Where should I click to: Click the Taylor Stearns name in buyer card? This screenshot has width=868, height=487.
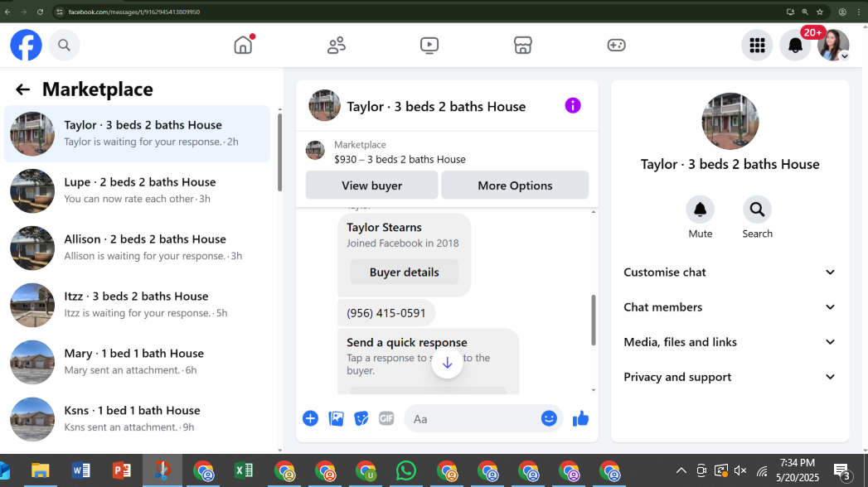[x=384, y=227]
